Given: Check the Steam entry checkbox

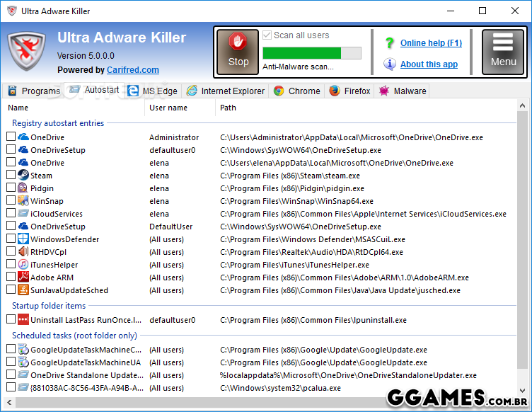Looking at the screenshot, I should click(11, 176).
